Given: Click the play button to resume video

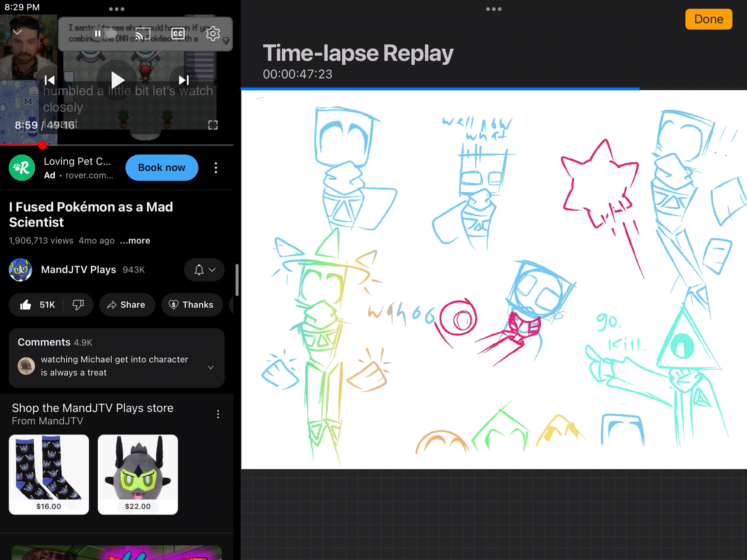Looking at the screenshot, I should 117,79.
